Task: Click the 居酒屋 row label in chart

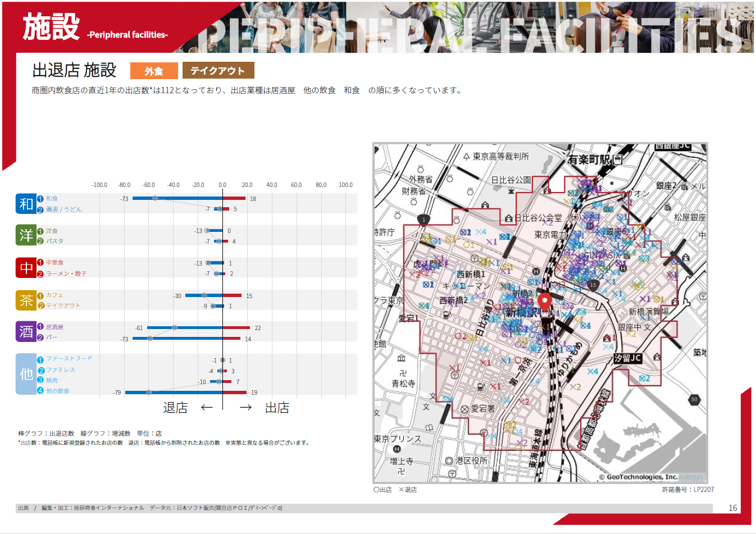Action: (x=54, y=327)
